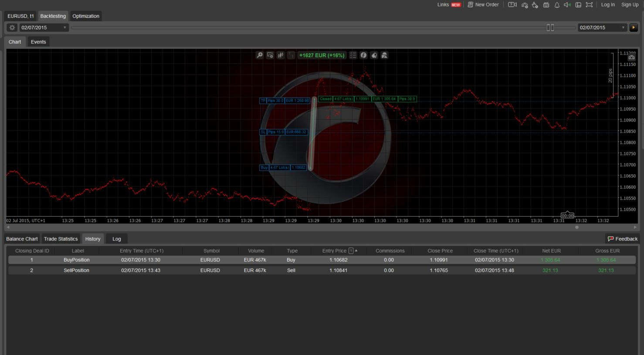Image resolution: width=644 pixels, height=355 pixels.
Task: Sort by Label column header
Action: tap(78, 251)
